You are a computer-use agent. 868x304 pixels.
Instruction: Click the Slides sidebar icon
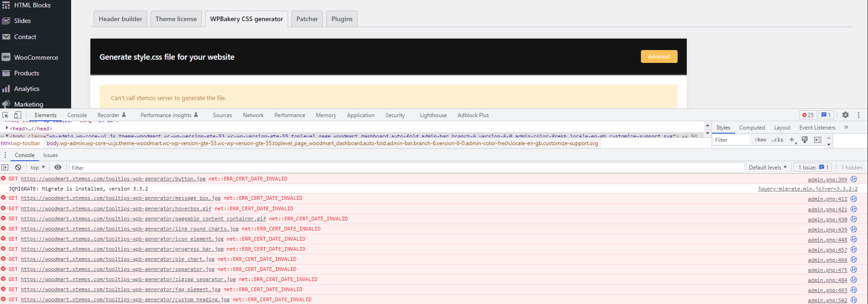(x=6, y=21)
